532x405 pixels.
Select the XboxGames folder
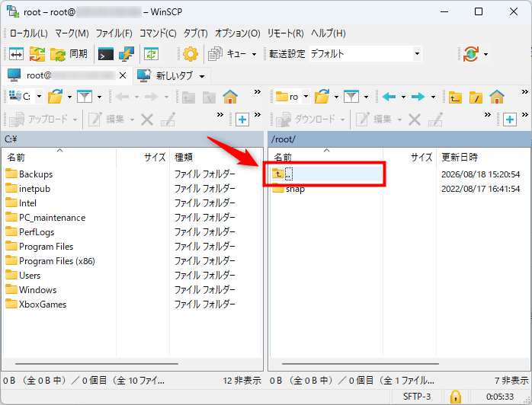pyautogui.click(x=37, y=305)
